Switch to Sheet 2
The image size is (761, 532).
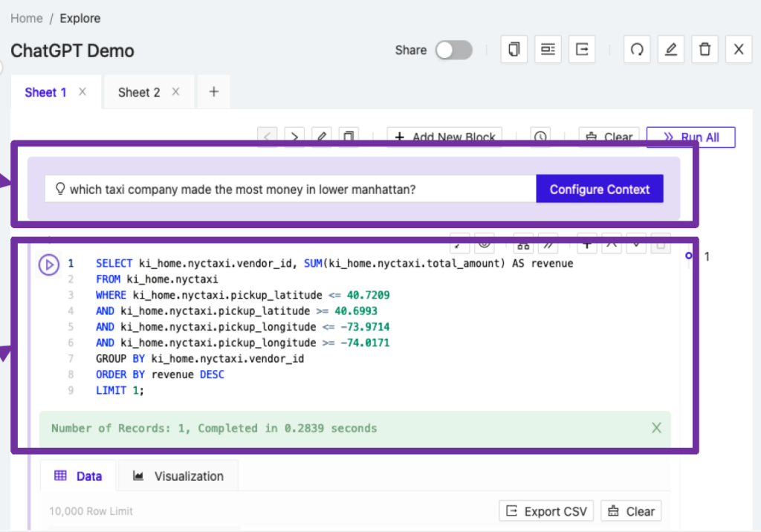tap(138, 91)
